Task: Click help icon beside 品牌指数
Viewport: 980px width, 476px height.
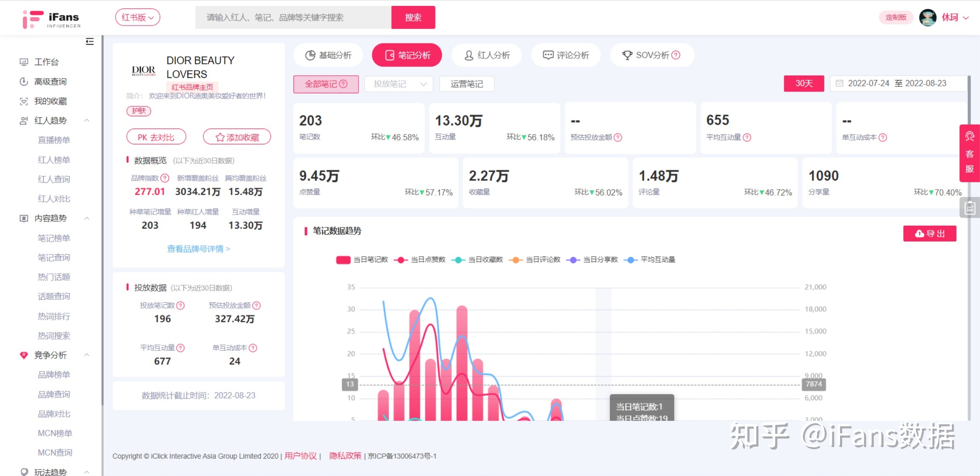Action: tap(165, 178)
